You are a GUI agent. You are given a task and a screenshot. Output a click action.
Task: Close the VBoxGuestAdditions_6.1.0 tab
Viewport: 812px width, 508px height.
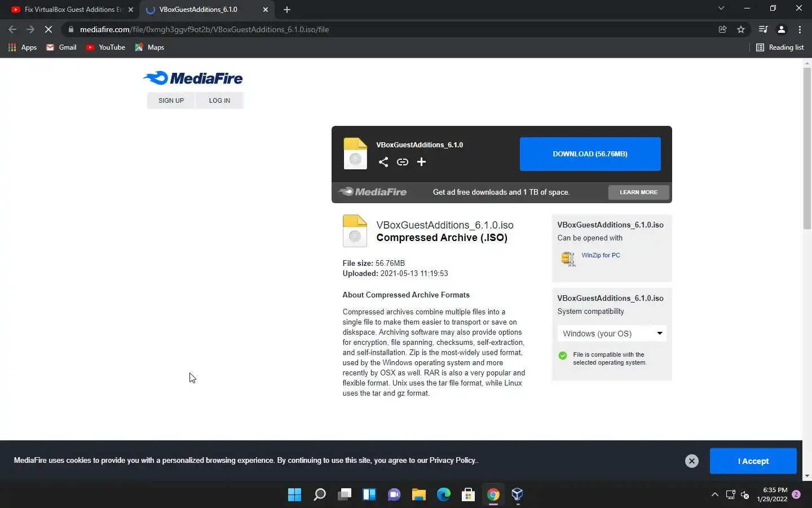point(266,10)
